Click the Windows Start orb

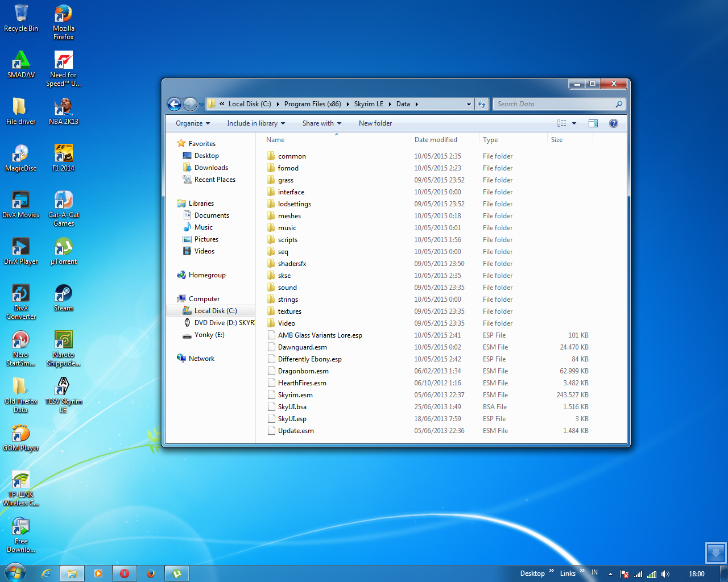[x=15, y=573]
